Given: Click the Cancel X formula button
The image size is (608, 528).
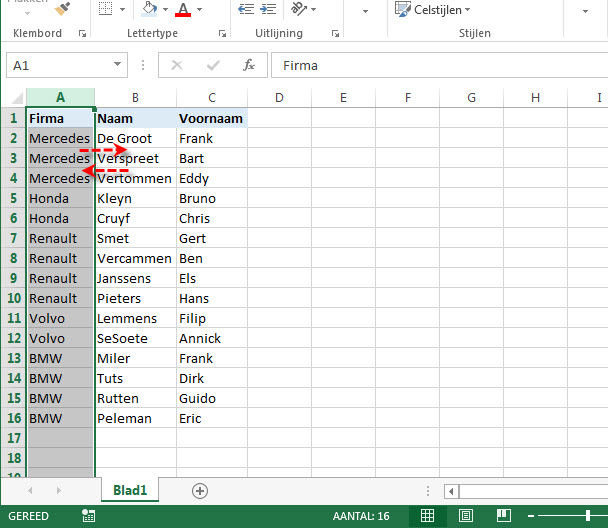Looking at the screenshot, I should click(177, 65).
